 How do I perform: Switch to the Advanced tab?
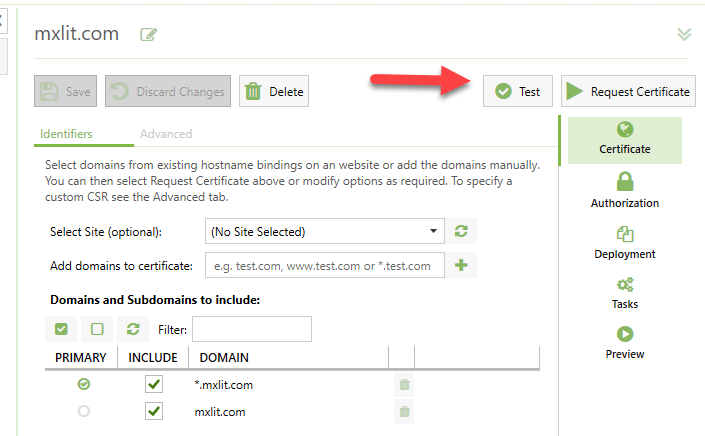tap(166, 133)
